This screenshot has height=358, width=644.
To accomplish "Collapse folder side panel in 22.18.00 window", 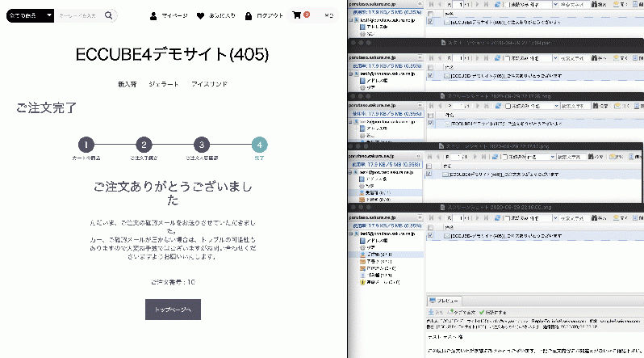I will 420,217.
